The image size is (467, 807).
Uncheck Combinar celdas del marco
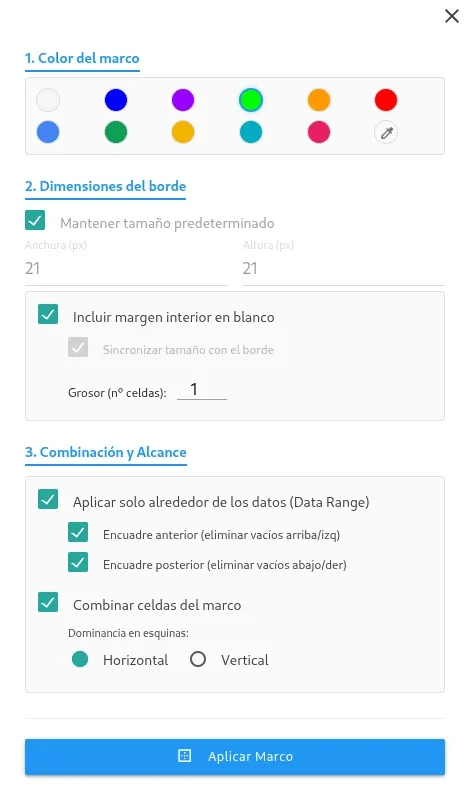click(48, 602)
